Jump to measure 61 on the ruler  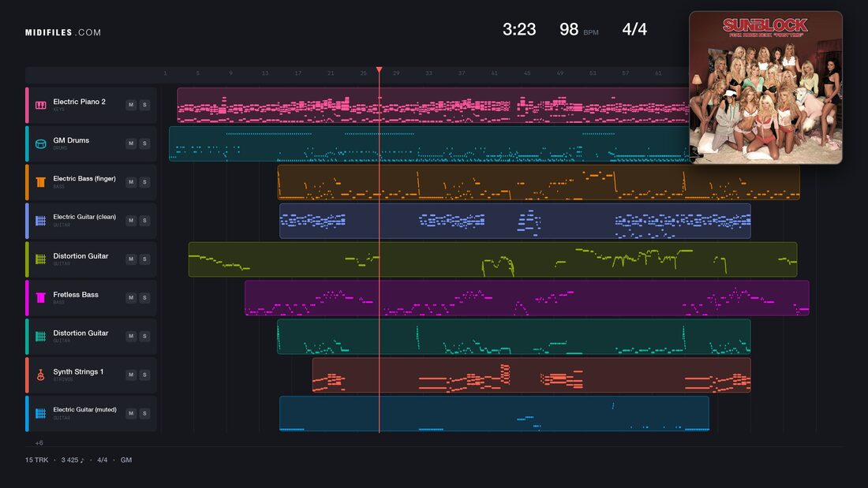tap(658, 73)
